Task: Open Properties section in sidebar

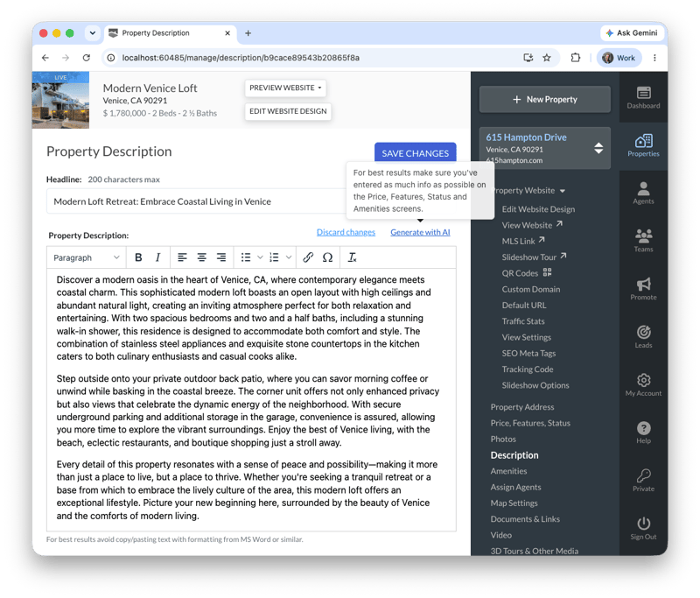Action: 643,145
